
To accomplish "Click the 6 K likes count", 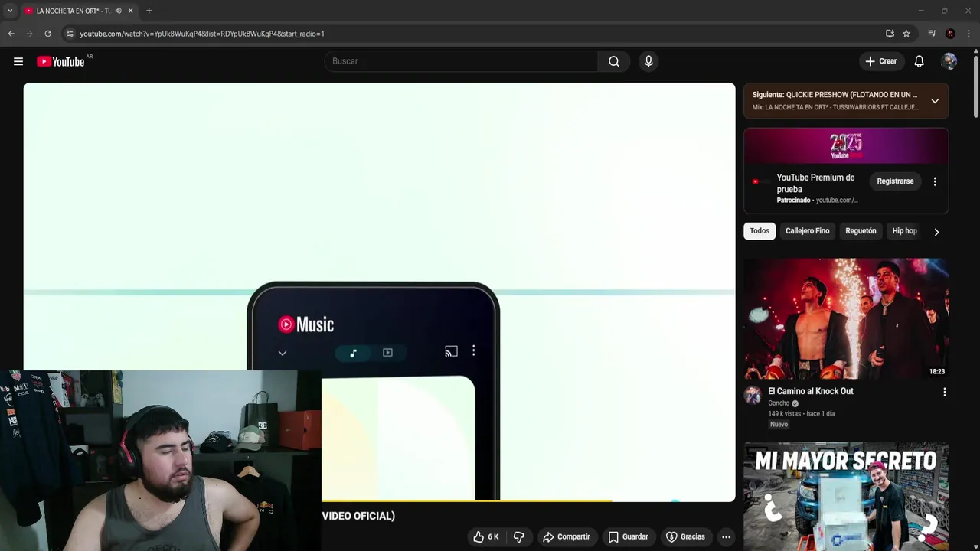I will pos(493,537).
